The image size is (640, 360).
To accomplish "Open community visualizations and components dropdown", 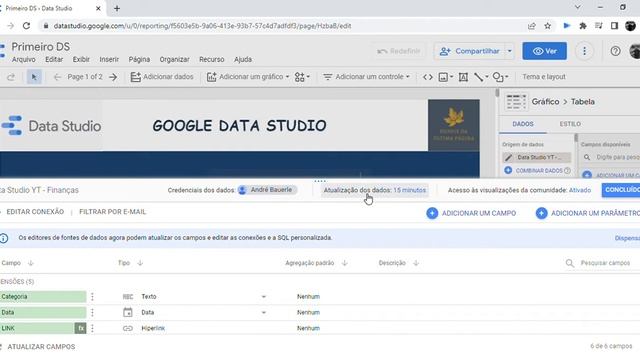I will [302, 77].
